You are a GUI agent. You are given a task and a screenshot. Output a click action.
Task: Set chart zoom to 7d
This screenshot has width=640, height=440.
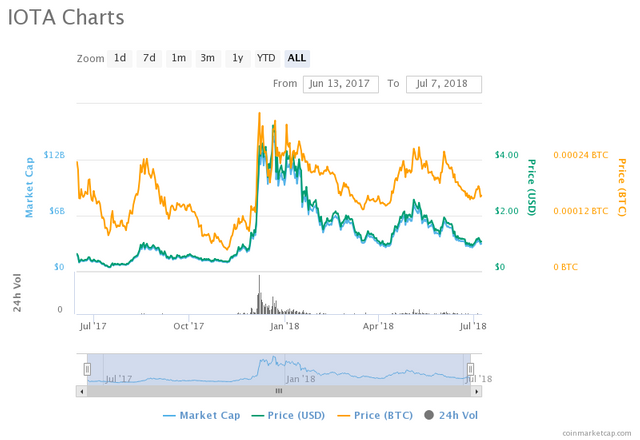(x=149, y=58)
